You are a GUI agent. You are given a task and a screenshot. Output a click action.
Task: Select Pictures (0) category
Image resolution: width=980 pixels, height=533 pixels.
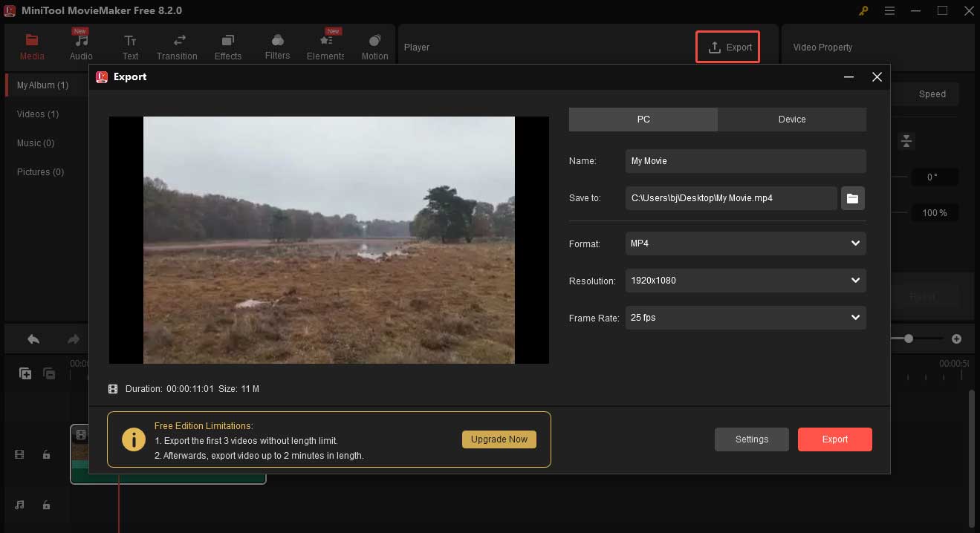point(40,172)
